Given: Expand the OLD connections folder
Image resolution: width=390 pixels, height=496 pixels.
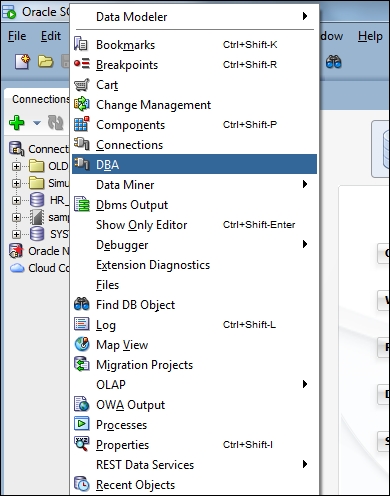Looking at the screenshot, I should coord(16,166).
